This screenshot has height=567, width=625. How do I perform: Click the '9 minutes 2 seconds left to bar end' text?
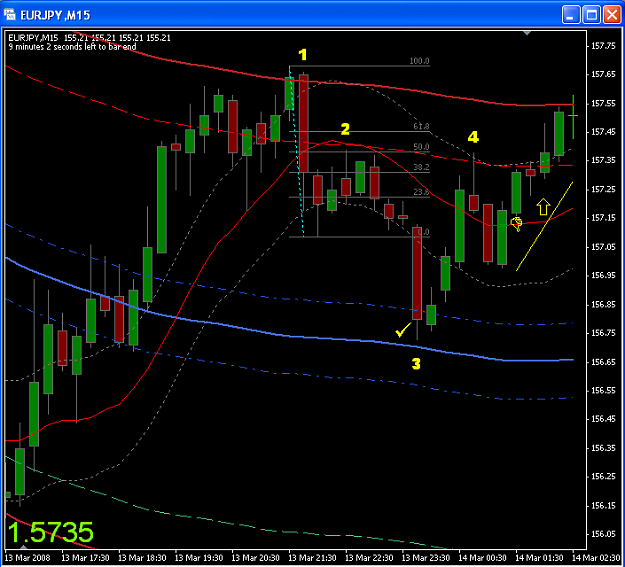click(72, 47)
